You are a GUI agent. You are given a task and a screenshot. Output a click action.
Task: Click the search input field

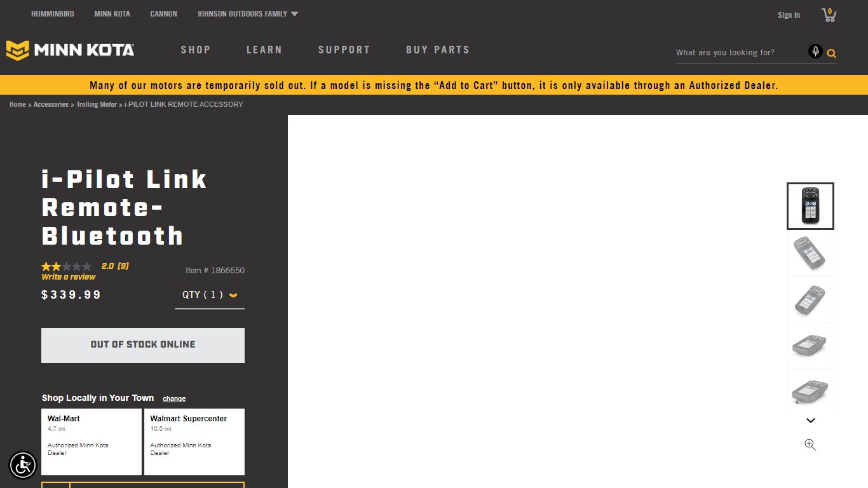(740, 53)
